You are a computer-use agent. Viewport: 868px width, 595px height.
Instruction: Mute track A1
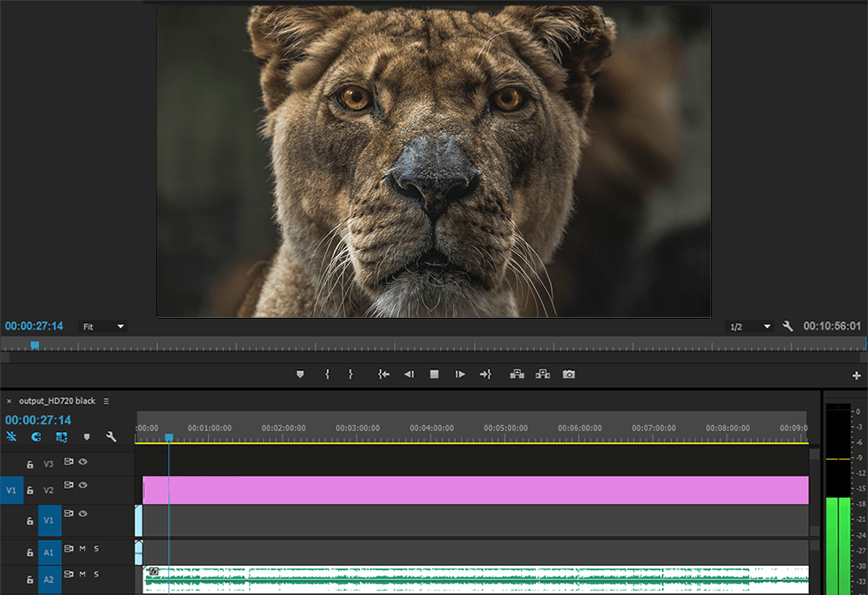[82, 548]
